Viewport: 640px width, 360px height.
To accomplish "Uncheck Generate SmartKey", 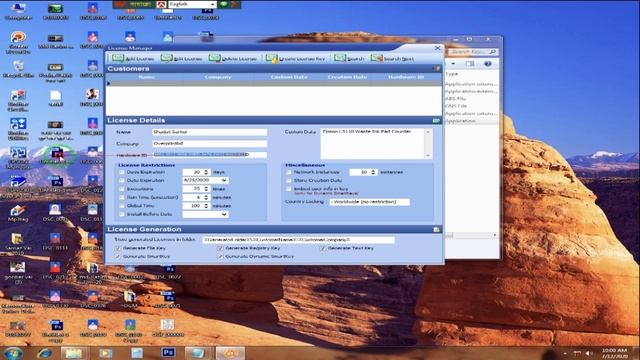I will pyautogui.click(x=118, y=256).
